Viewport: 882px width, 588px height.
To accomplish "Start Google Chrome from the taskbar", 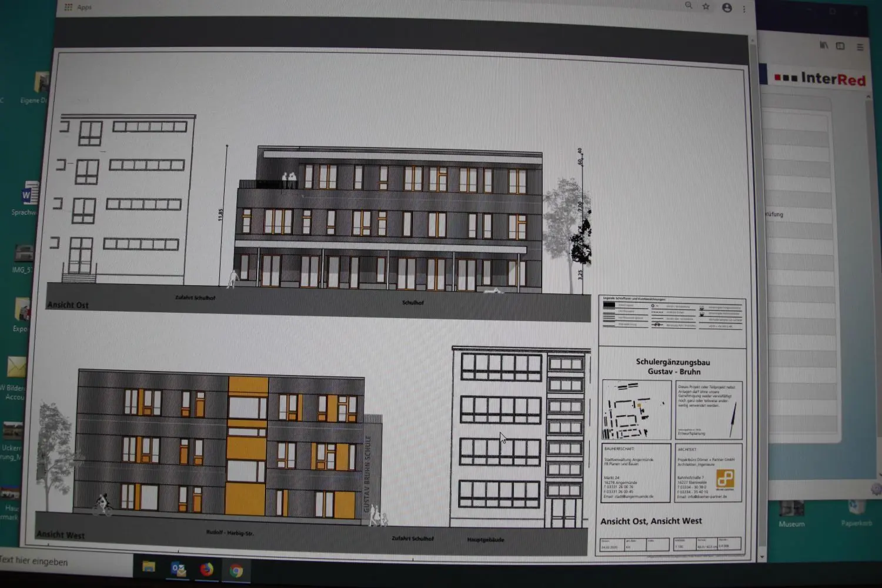I will tap(236, 570).
